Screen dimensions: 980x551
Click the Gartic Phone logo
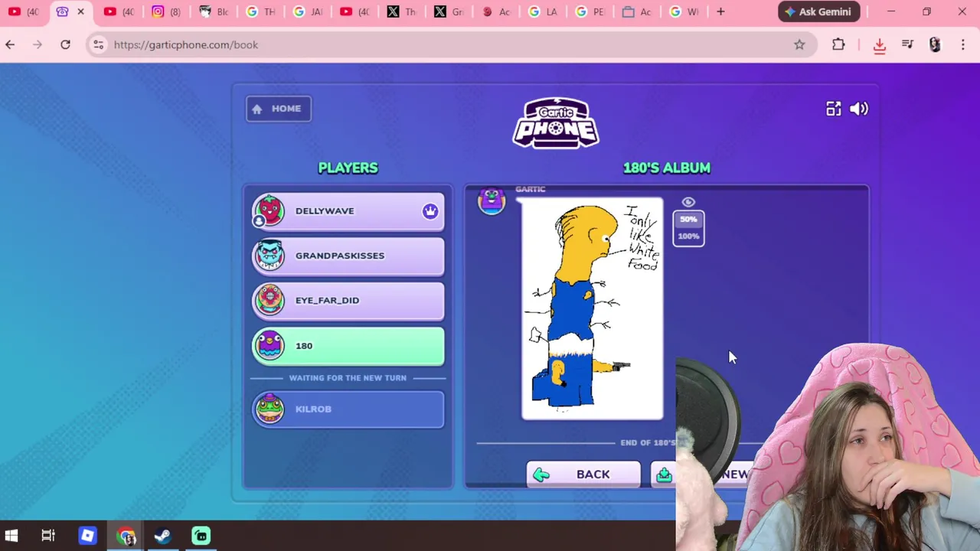[556, 122]
